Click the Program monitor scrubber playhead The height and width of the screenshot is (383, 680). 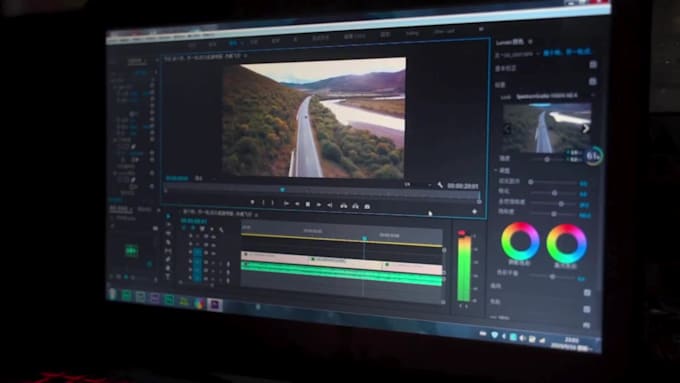coord(282,190)
